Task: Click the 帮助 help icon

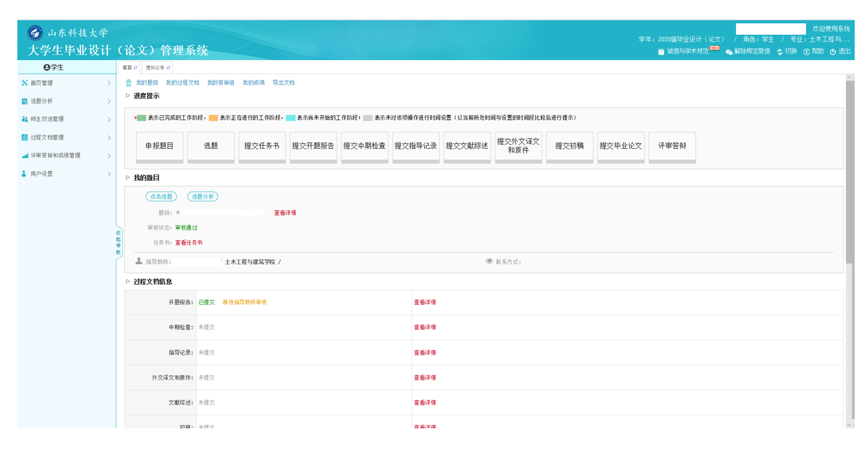Action: tap(806, 52)
